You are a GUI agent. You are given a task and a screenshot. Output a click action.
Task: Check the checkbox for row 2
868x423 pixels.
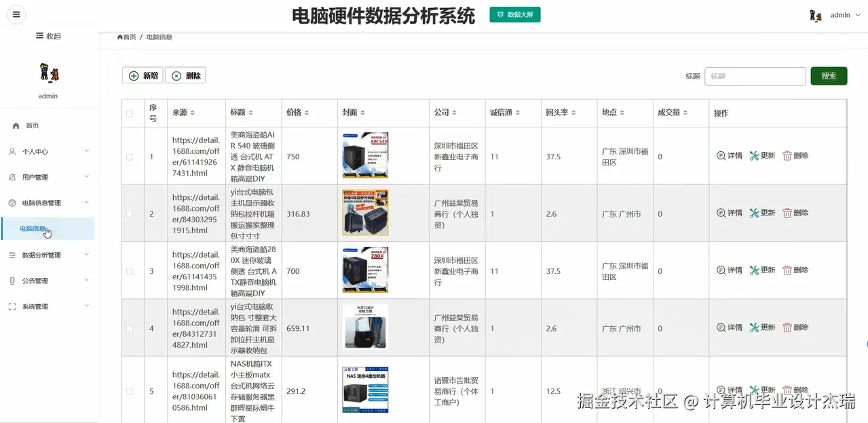(x=130, y=214)
